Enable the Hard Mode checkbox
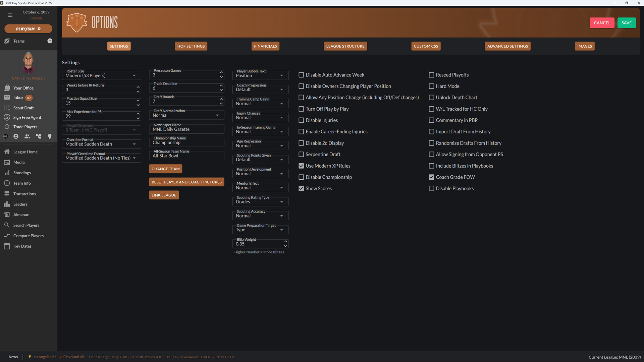This screenshot has height=362, width=644. pyautogui.click(x=431, y=86)
